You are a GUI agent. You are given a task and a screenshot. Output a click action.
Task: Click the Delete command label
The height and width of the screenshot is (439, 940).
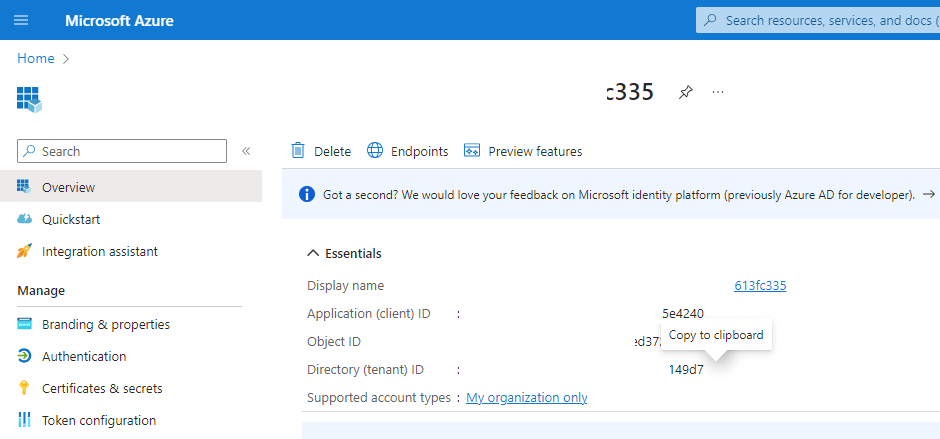[x=332, y=152]
